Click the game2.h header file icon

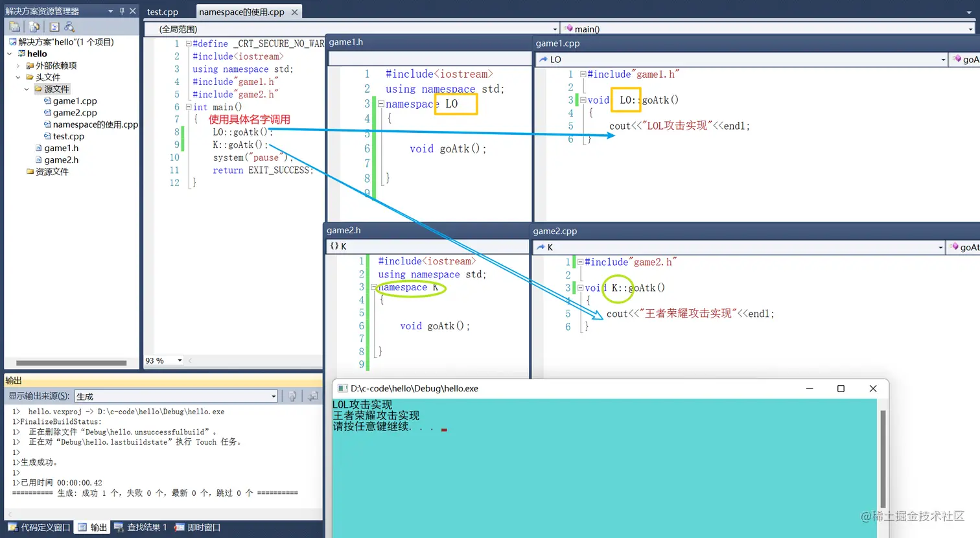pos(39,159)
